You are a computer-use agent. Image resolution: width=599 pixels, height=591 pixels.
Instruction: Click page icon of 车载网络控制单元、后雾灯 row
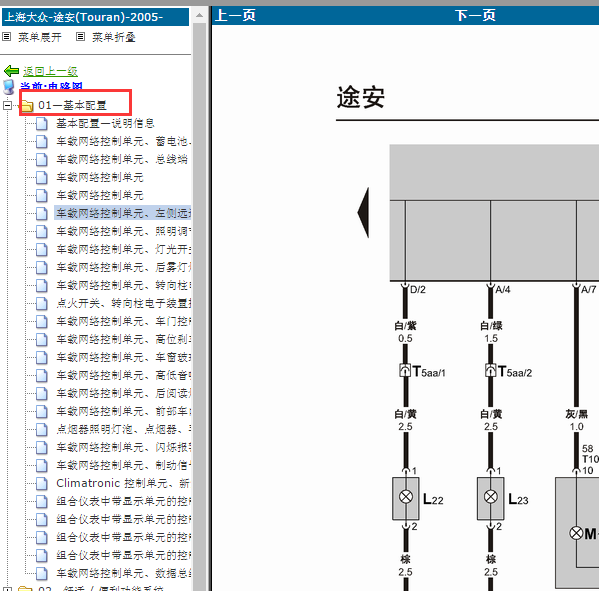tap(42, 267)
